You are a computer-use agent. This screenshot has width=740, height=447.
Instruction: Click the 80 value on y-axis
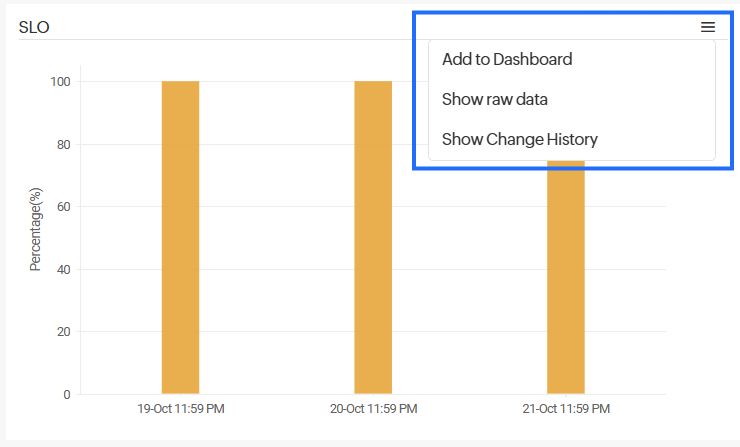[x=64, y=144]
